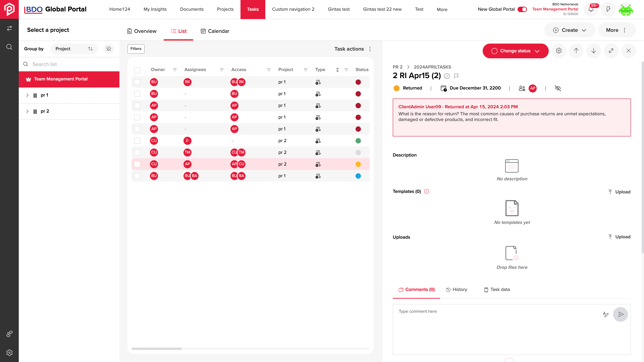644x362 pixels.
Task: Unpin the sidebar with the pin icon
Action: tap(109, 49)
